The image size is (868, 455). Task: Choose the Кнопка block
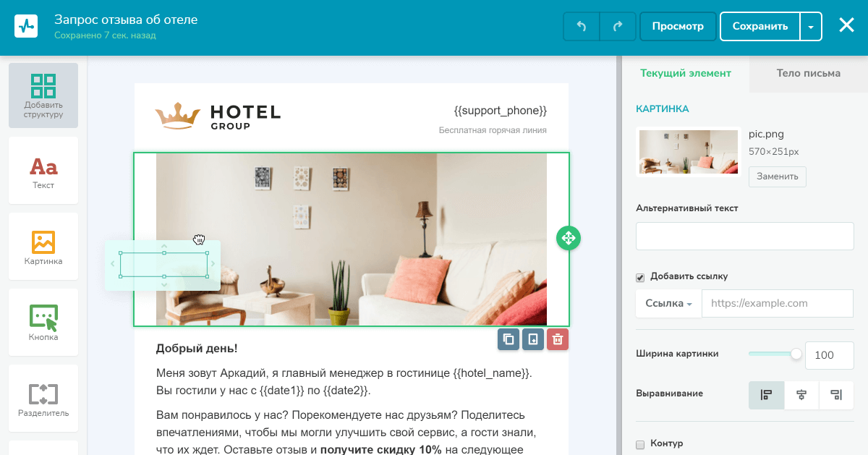click(x=43, y=323)
